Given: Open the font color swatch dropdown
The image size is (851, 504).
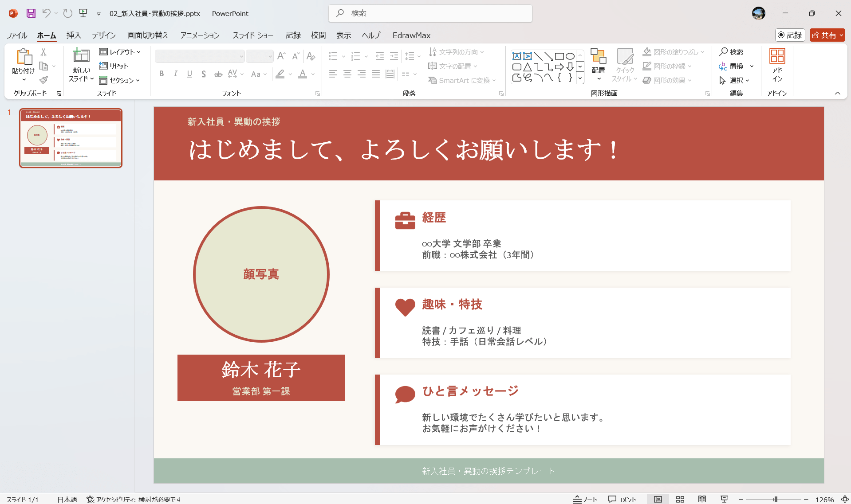Looking at the screenshot, I should (314, 74).
